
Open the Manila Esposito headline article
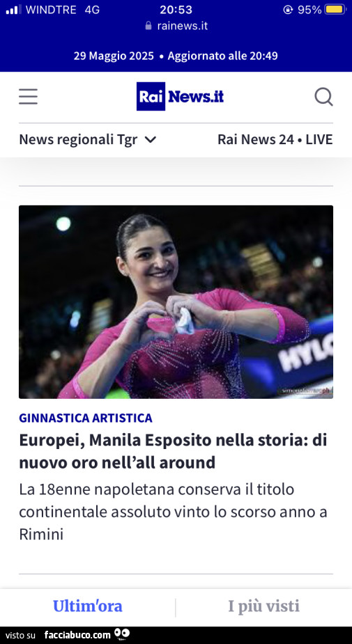pyautogui.click(x=173, y=451)
